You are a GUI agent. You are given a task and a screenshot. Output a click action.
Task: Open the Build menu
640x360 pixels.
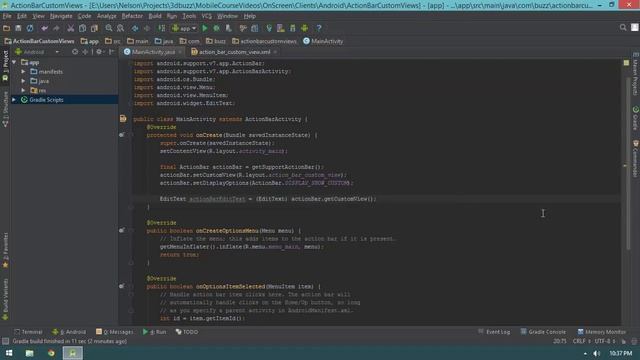pos(155,16)
